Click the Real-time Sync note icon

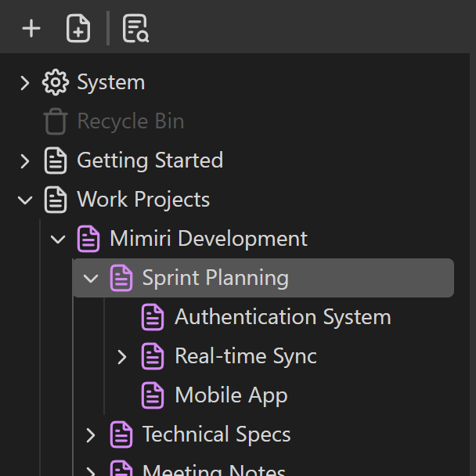point(153,356)
